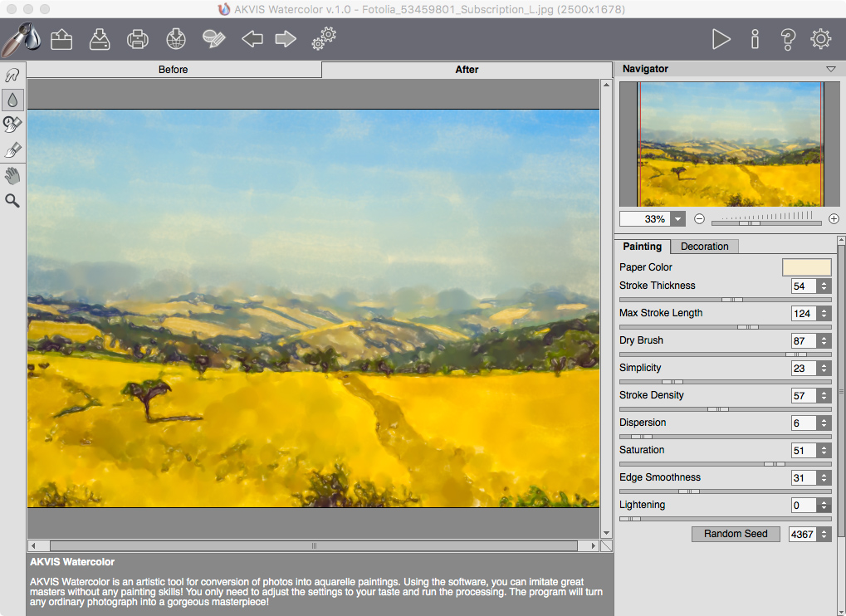
Task: Collapse the Navigator panel triangle
Action: (830, 69)
